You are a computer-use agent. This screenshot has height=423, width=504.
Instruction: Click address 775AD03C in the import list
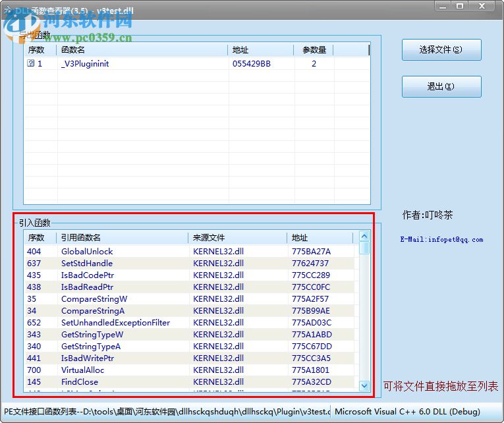tap(312, 322)
